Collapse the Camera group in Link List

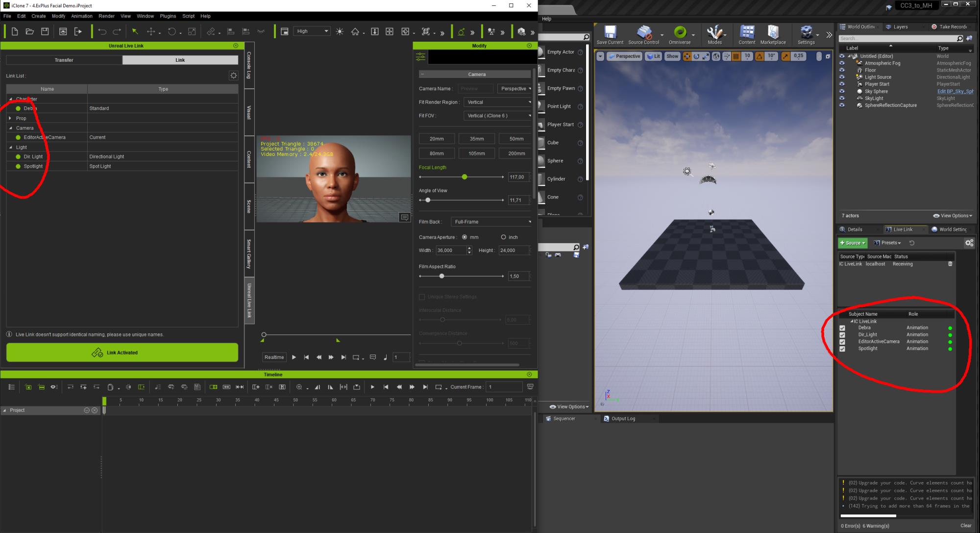(10, 128)
